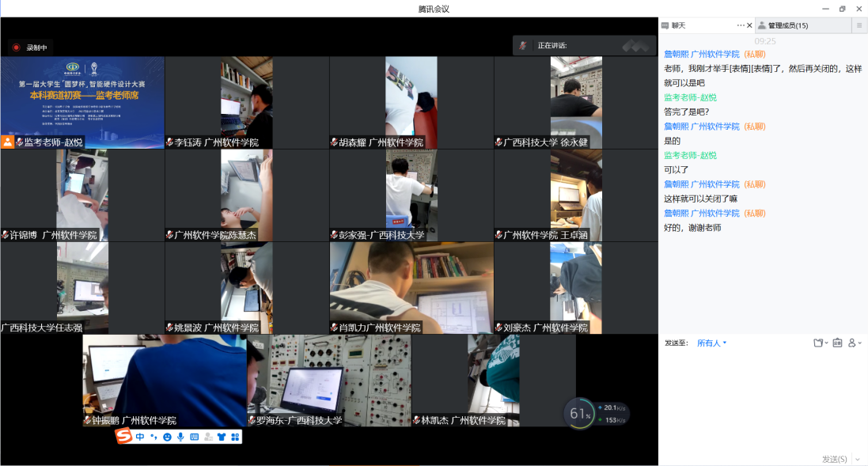Select 李钰涛 广州软件学院 video tile
Image resolution: width=868 pixels, height=466 pixels.
click(247, 102)
